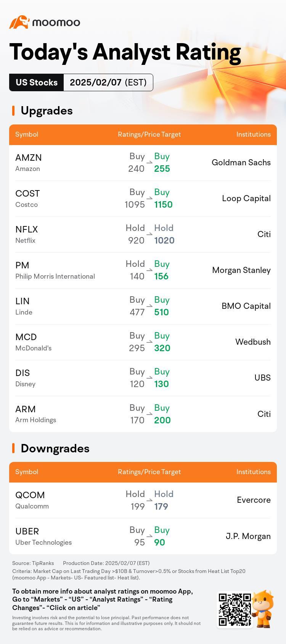286x644 pixels.
Task: Open the ARM Arm Holdings entry
Action: point(35,414)
